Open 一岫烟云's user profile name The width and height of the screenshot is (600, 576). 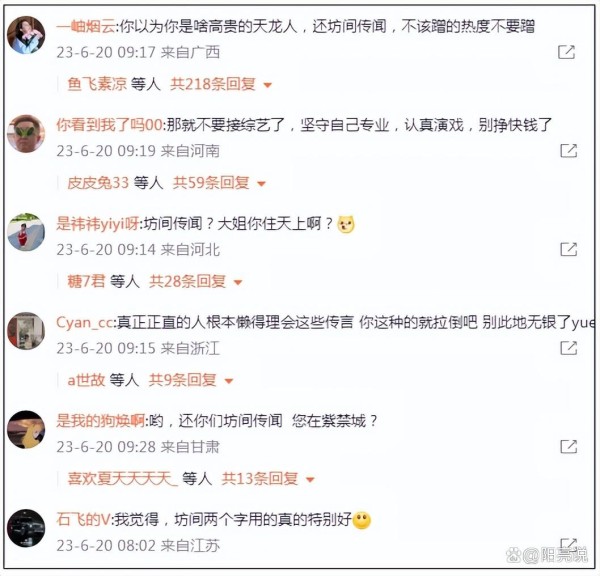(x=86, y=26)
